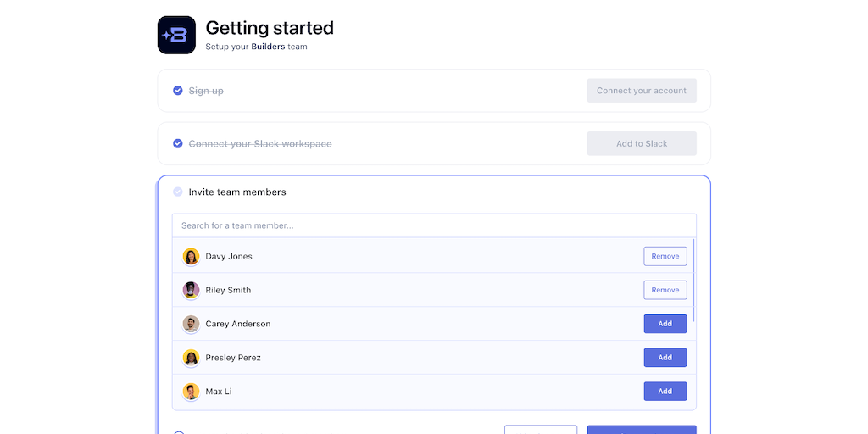
Task: Add Presley Perez to the team
Action: click(665, 358)
